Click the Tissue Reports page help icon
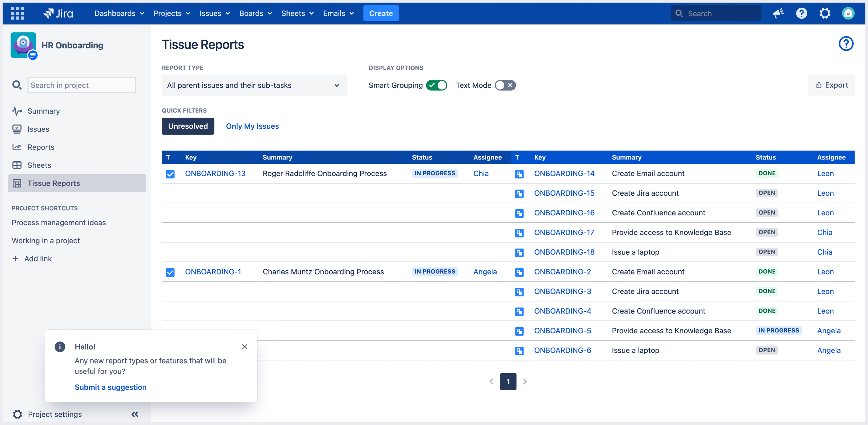 (846, 44)
